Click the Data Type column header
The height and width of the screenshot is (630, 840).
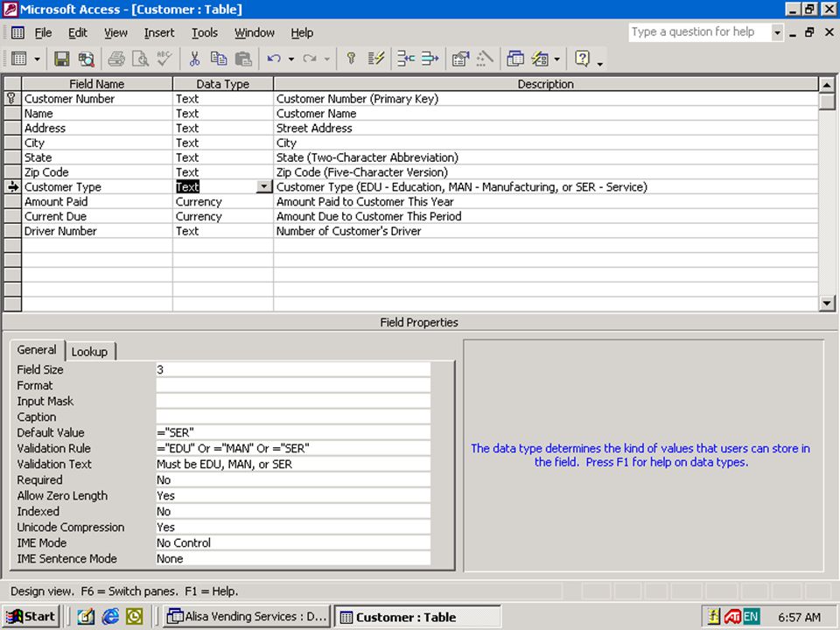click(x=223, y=84)
